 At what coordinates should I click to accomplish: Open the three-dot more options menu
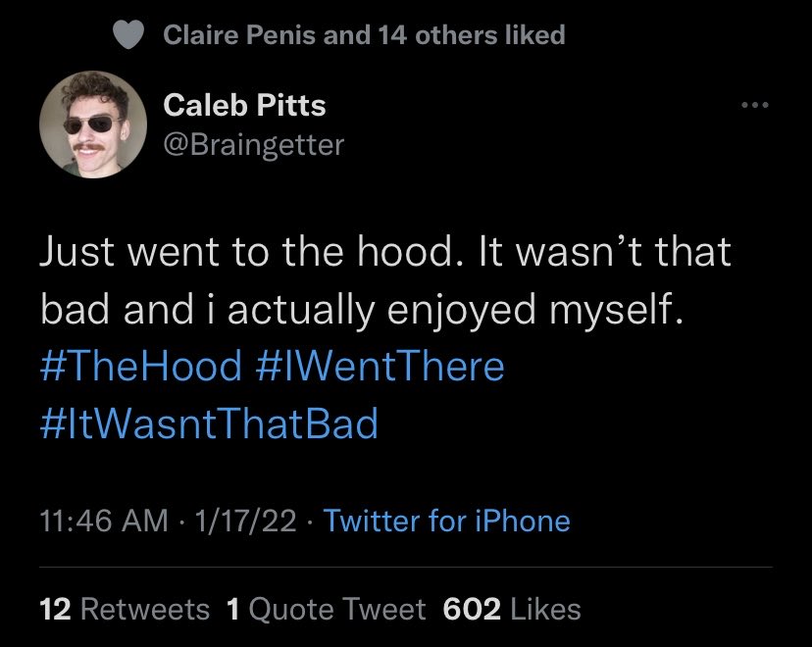755,105
